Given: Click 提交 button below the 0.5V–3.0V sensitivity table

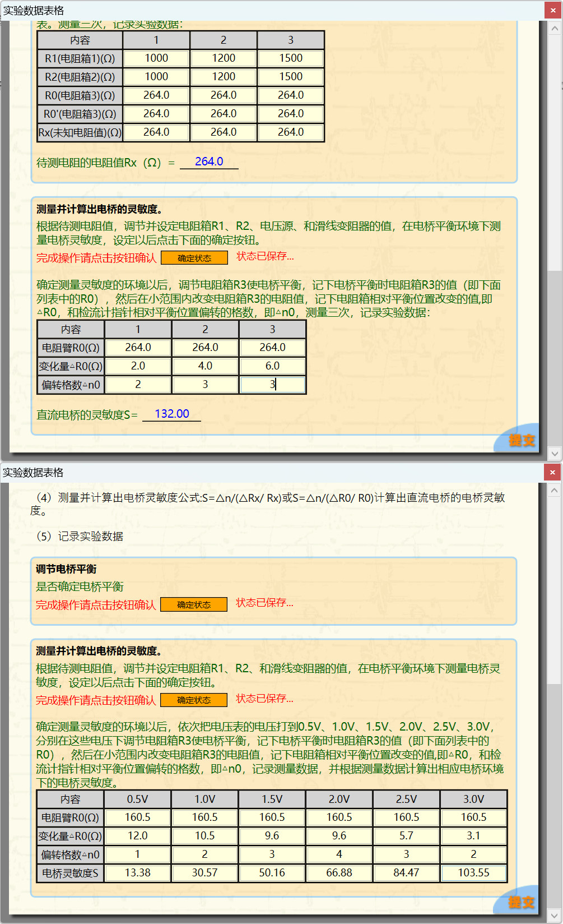Looking at the screenshot, I should point(521,902).
